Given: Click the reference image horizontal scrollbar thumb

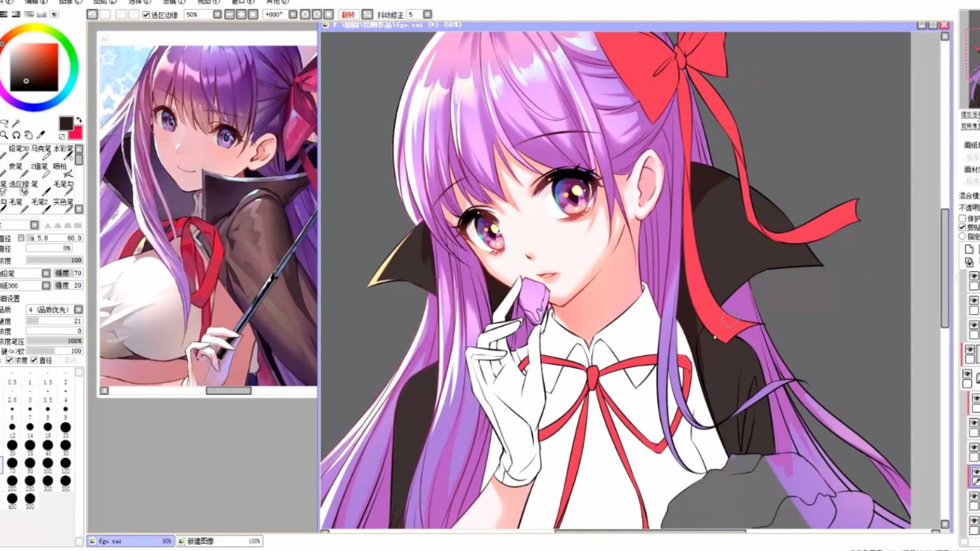Looking at the screenshot, I should [x=229, y=391].
